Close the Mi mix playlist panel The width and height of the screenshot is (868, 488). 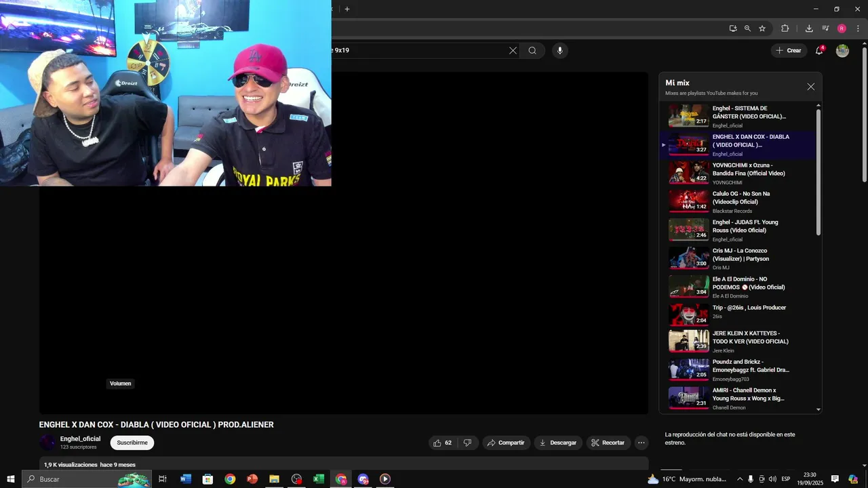(810, 87)
